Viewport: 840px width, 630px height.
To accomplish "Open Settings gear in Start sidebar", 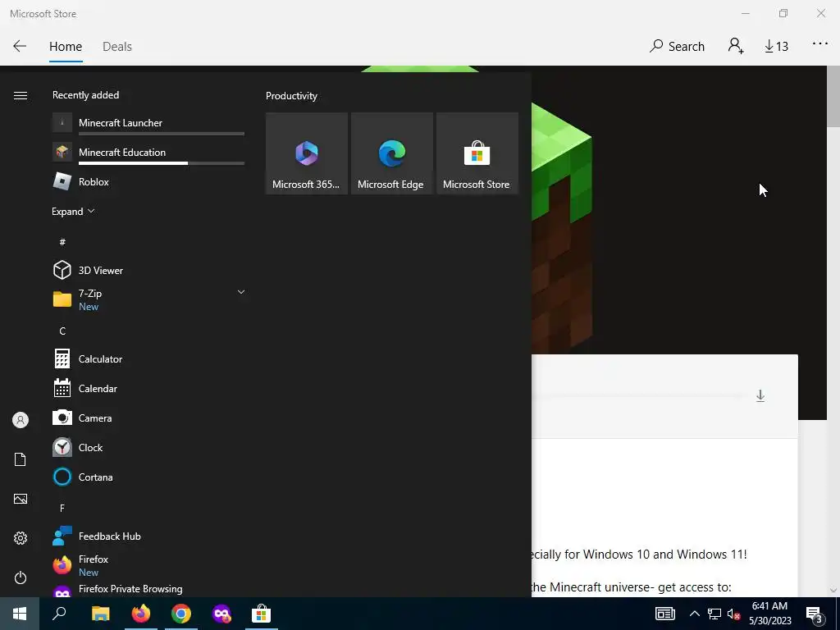I will point(21,538).
